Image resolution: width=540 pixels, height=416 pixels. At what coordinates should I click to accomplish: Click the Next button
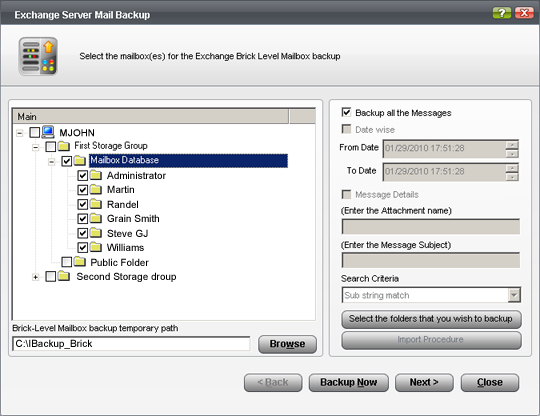click(424, 383)
